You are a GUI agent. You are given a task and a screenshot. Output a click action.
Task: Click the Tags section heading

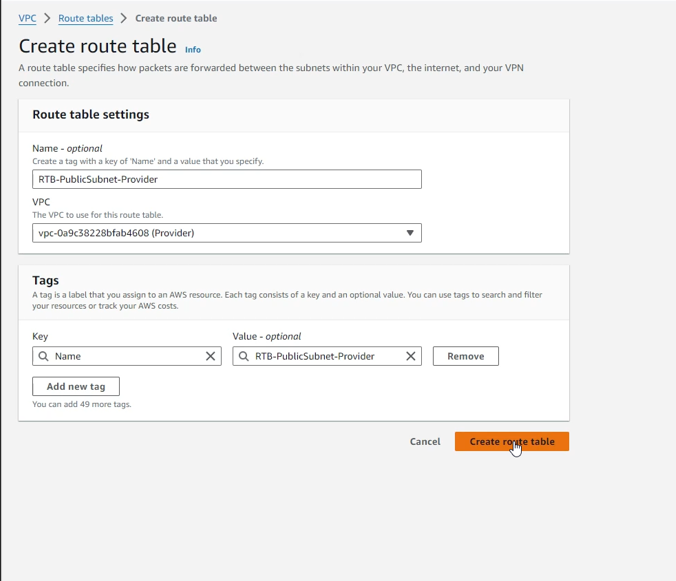point(46,280)
